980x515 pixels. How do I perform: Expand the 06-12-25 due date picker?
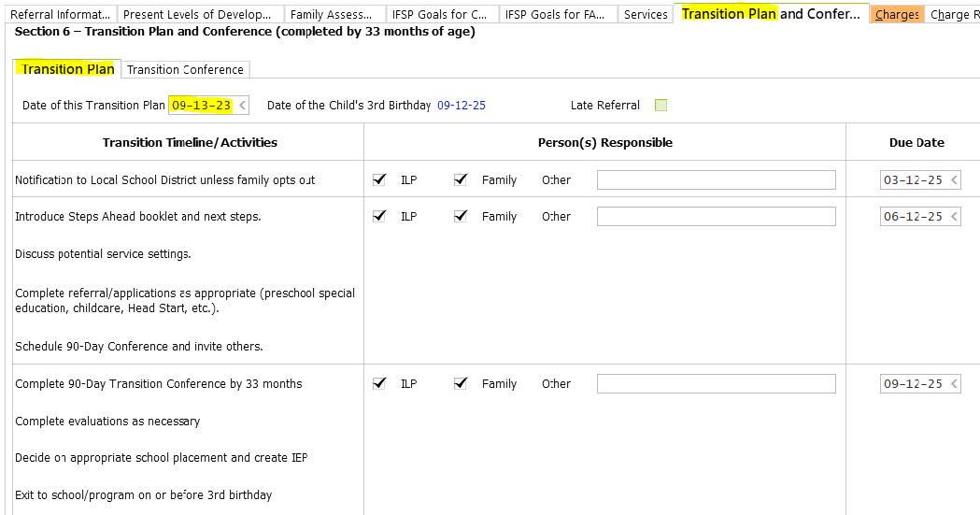pos(954,217)
